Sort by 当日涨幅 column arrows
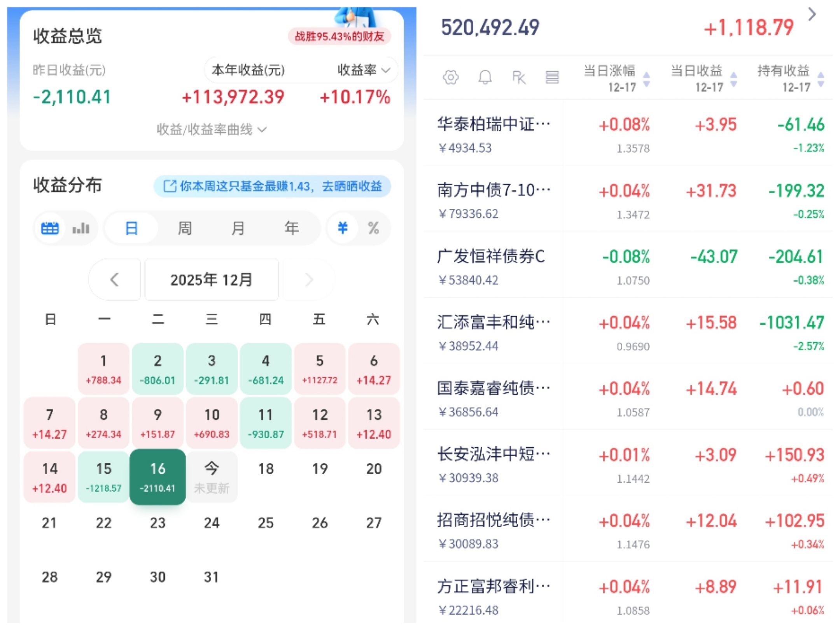 point(646,79)
